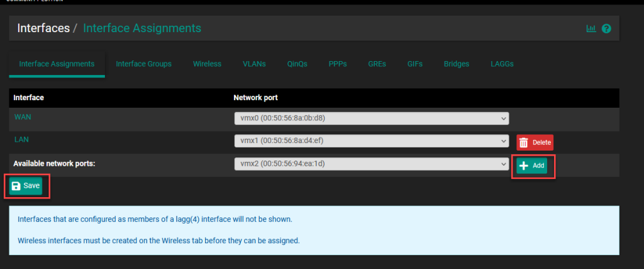Open the LAGGs tab
This screenshot has width=644, height=269.
(503, 64)
